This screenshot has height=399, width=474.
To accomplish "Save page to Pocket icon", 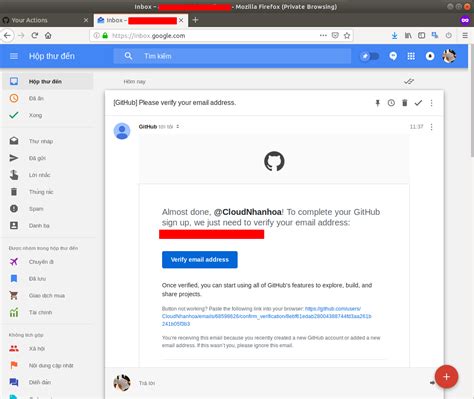I will 335,35.
